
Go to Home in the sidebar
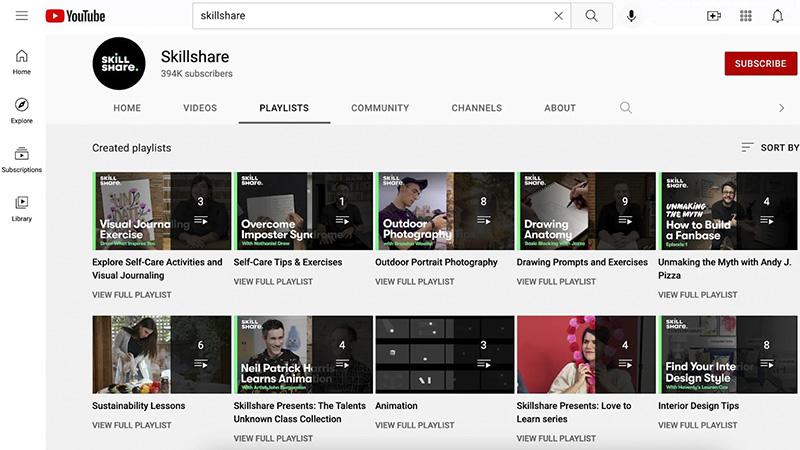[21, 62]
